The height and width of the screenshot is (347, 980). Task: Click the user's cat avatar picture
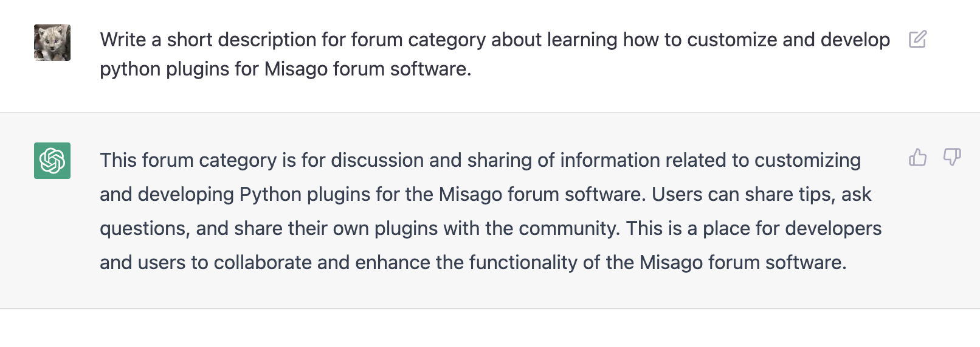coord(52,43)
